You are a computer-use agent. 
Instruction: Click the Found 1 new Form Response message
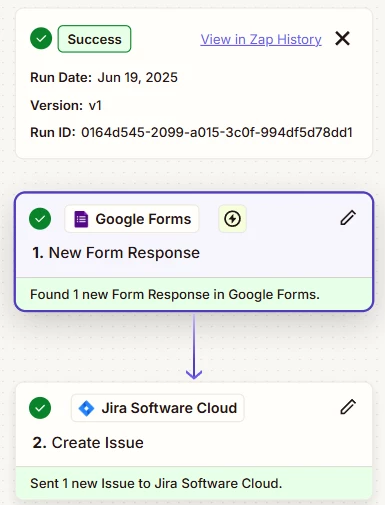click(175, 294)
